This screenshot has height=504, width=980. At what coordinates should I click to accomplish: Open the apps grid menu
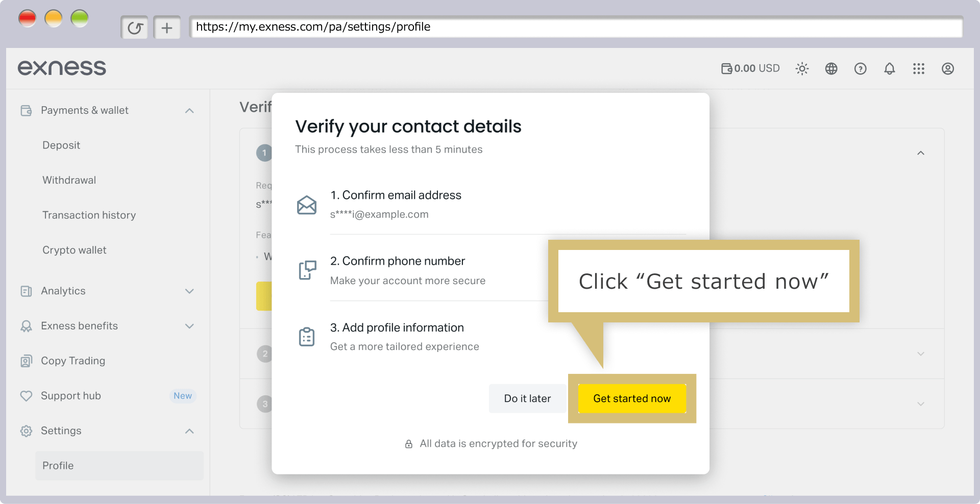pyautogui.click(x=918, y=68)
